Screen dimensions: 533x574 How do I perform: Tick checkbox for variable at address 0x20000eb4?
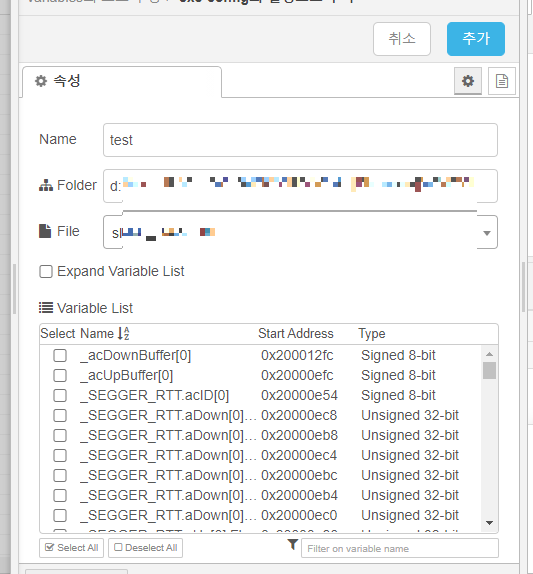(60, 495)
